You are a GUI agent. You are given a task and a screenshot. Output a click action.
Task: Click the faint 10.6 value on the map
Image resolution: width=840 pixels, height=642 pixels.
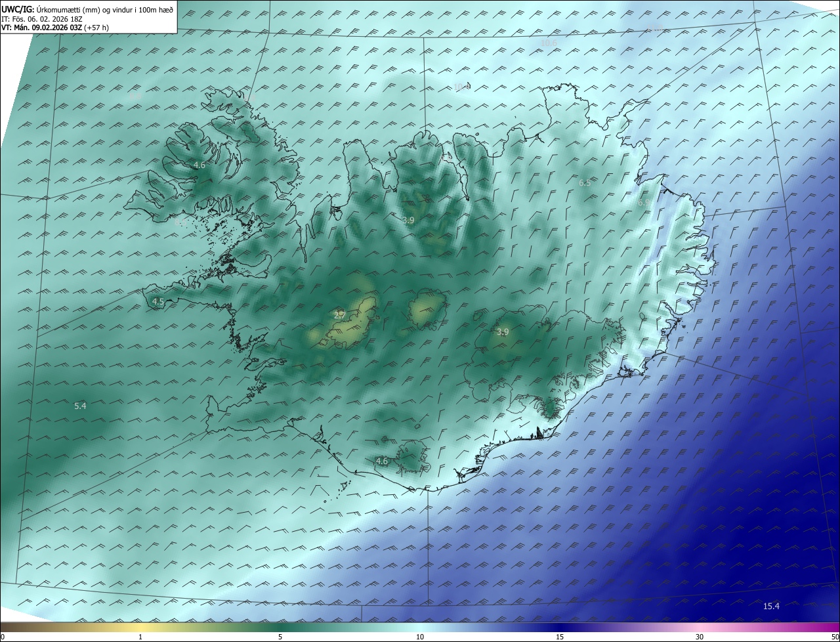tap(549, 43)
